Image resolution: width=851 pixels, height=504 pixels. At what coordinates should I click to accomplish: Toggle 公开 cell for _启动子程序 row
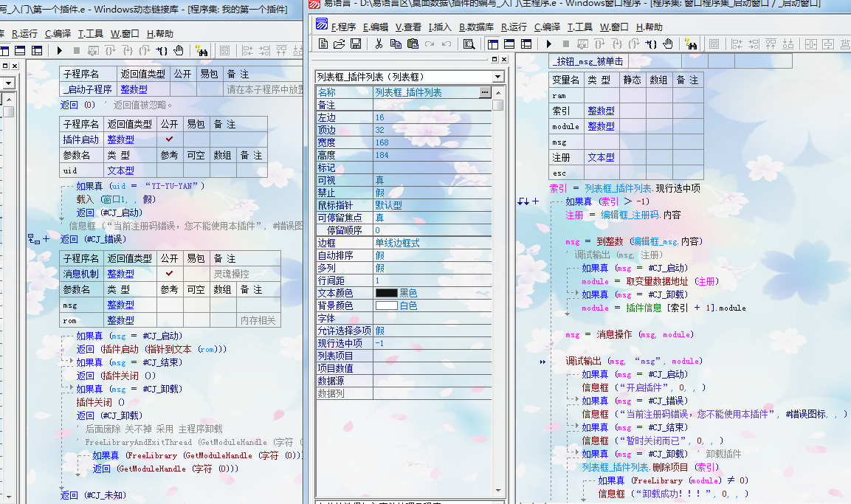pyautogui.click(x=182, y=89)
